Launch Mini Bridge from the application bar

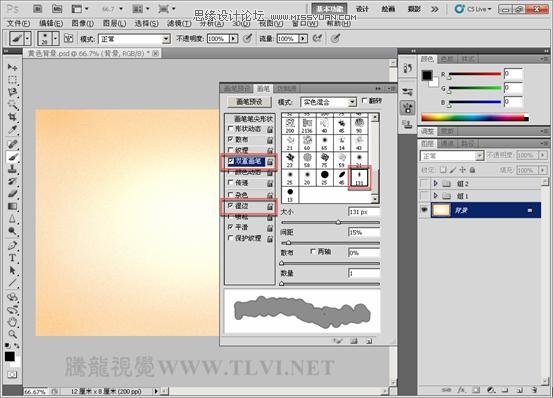coord(56,9)
